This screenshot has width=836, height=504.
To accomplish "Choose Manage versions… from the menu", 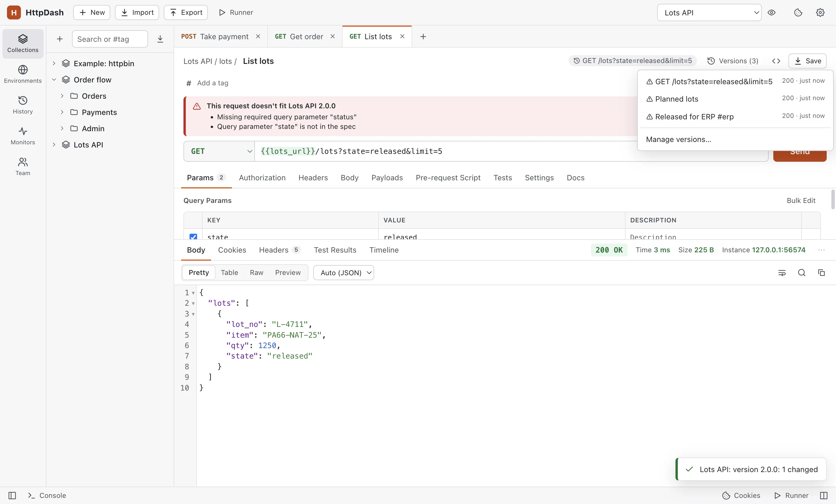I will (x=735, y=139).
